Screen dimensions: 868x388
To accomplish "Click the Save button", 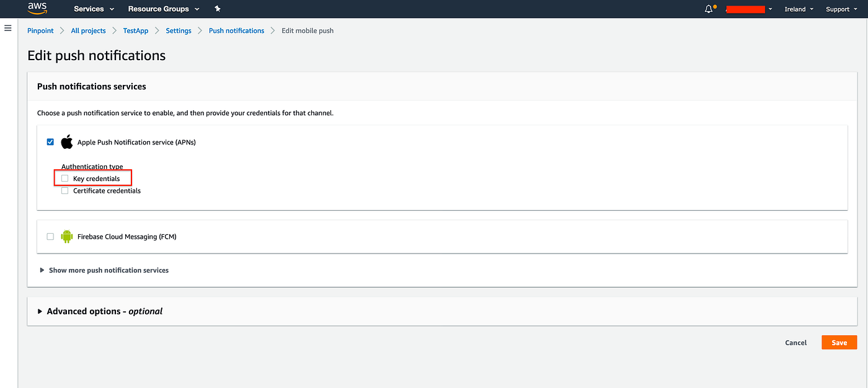I will coord(839,342).
